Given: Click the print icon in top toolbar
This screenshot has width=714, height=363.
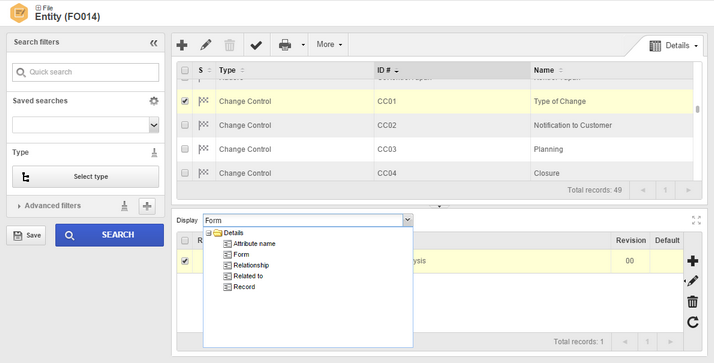Looking at the screenshot, I should coord(285,45).
